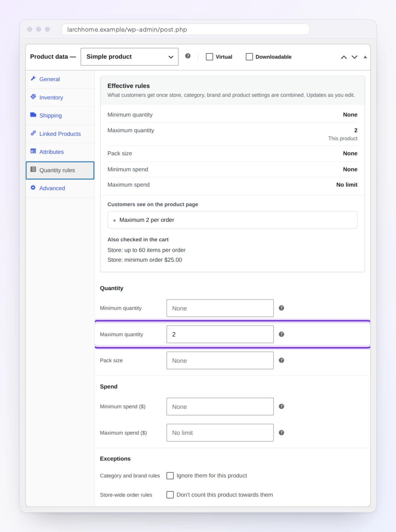Open help icon beside product type dropdown

click(x=188, y=56)
